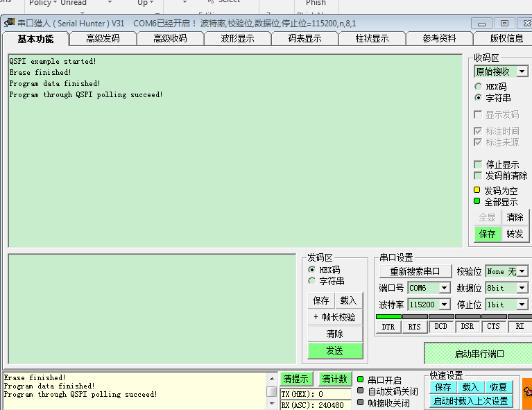The image size is (532, 410).
Task: Click 载入 in 快速设置
Action: point(470,387)
